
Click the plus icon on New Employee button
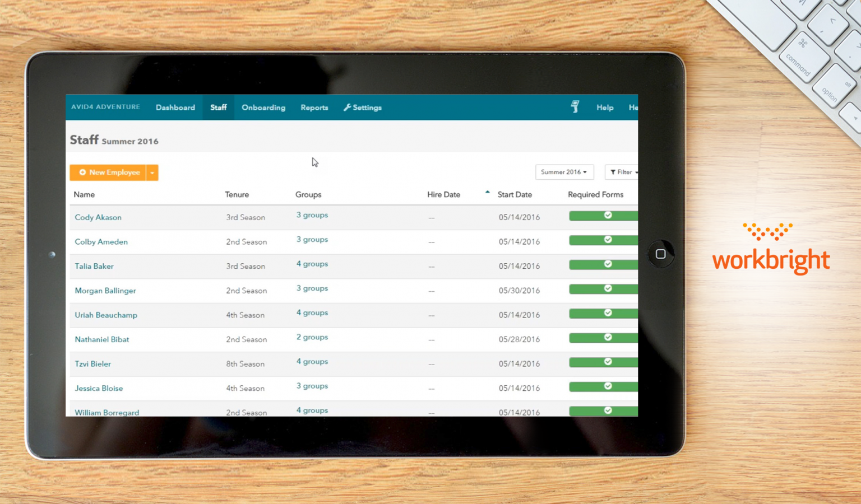pos(83,172)
